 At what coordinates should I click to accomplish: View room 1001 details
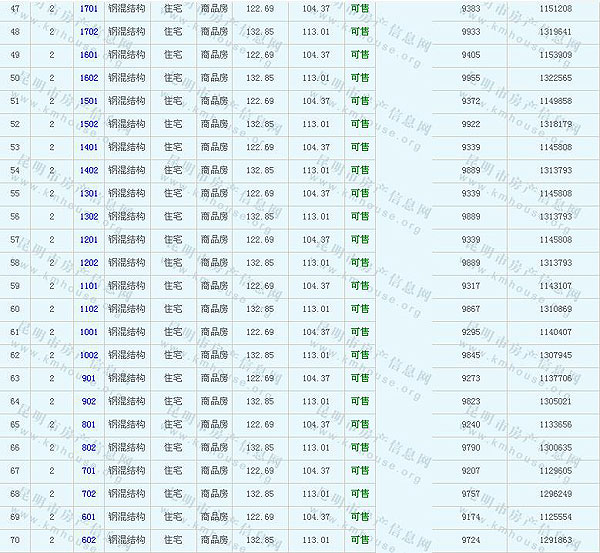click(89, 332)
